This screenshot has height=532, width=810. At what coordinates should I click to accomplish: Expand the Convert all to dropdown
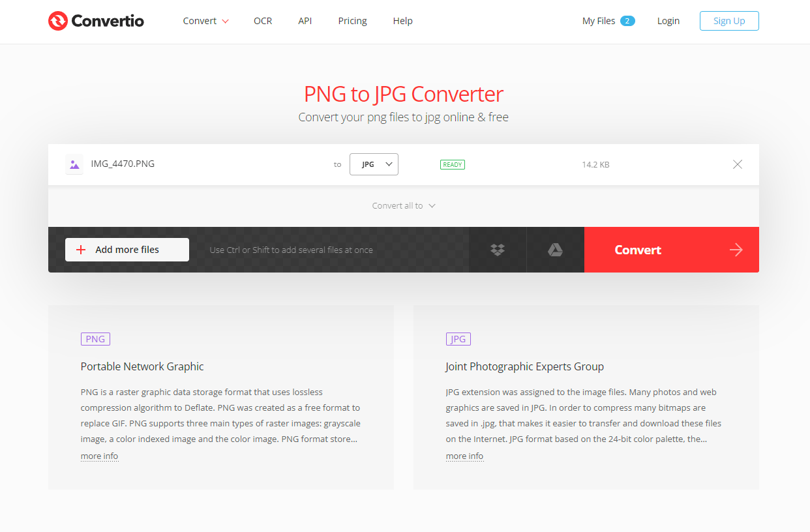(404, 206)
